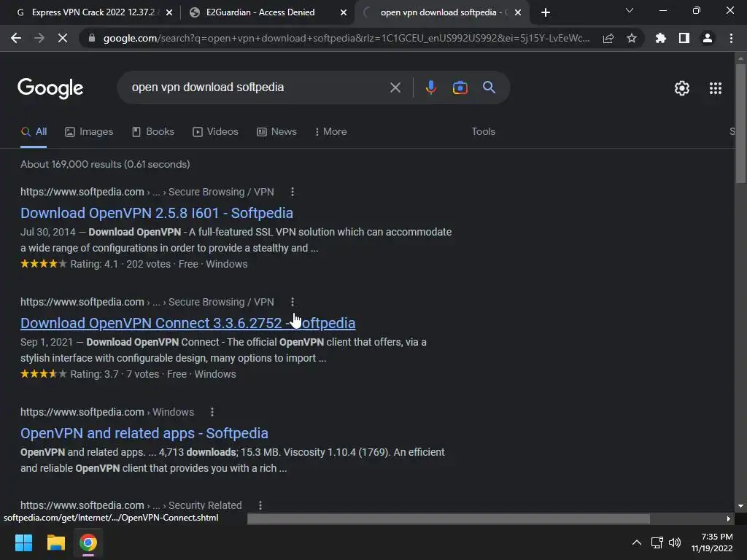
Task: Click the forward navigation arrow
Action: pyautogui.click(x=39, y=38)
